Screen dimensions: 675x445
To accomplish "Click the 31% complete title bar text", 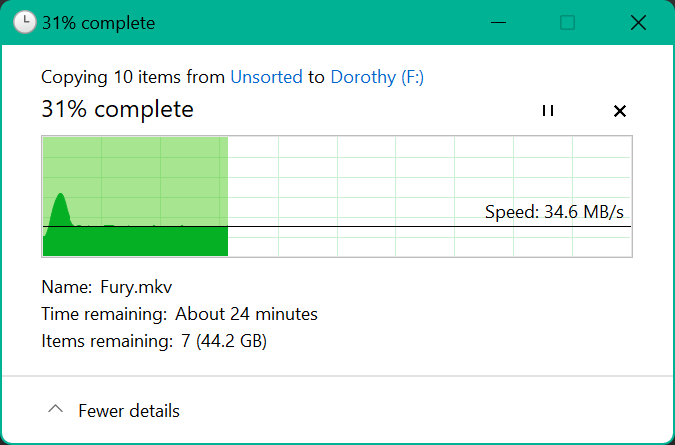I will (x=99, y=23).
